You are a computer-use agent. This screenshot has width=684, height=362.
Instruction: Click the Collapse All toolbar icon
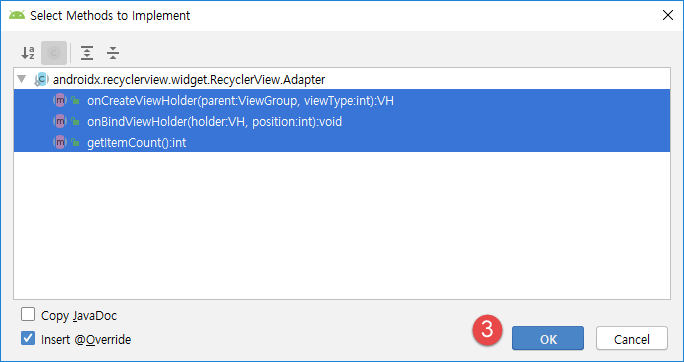coord(113,53)
